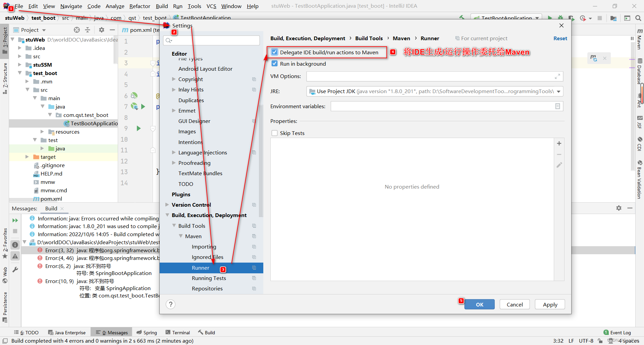Click the settings search field
This screenshot has width=644, height=345.
pos(212,41)
